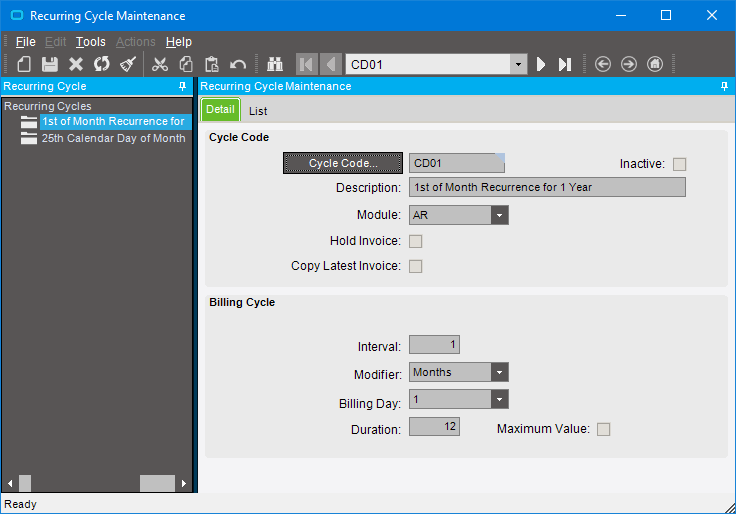Check the Copy Latest Invoice option
The image size is (736, 514).
pos(415,266)
